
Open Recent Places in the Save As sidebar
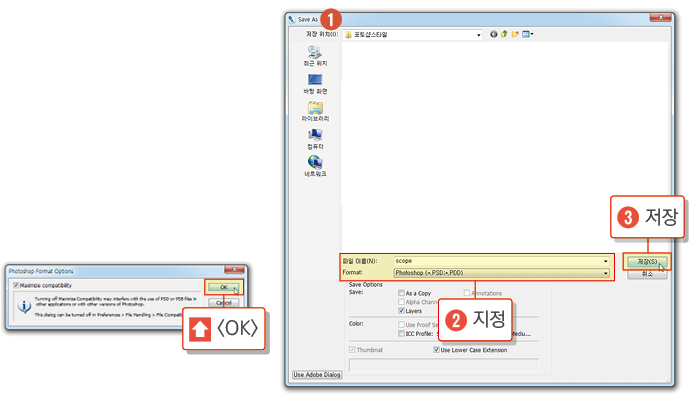[x=315, y=56]
